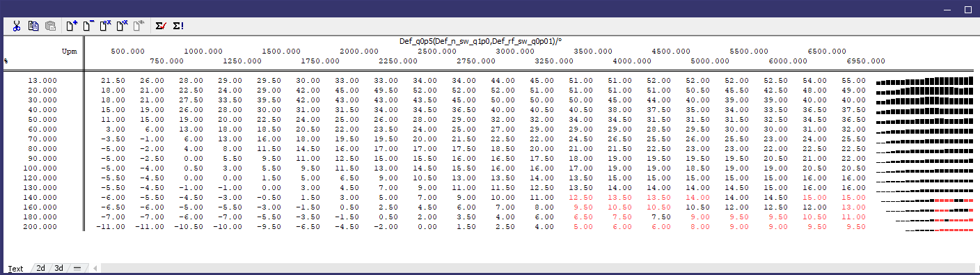Click the Cut scissors icon
The height and width of the screenshot is (275, 980).
16,26
